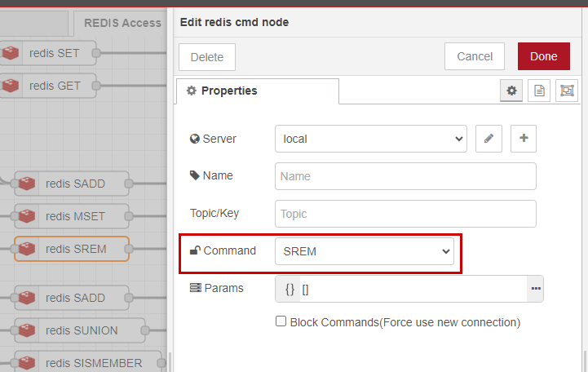The width and height of the screenshot is (588, 372).
Task: Open node properties gear icon tab
Action: [x=511, y=91]
